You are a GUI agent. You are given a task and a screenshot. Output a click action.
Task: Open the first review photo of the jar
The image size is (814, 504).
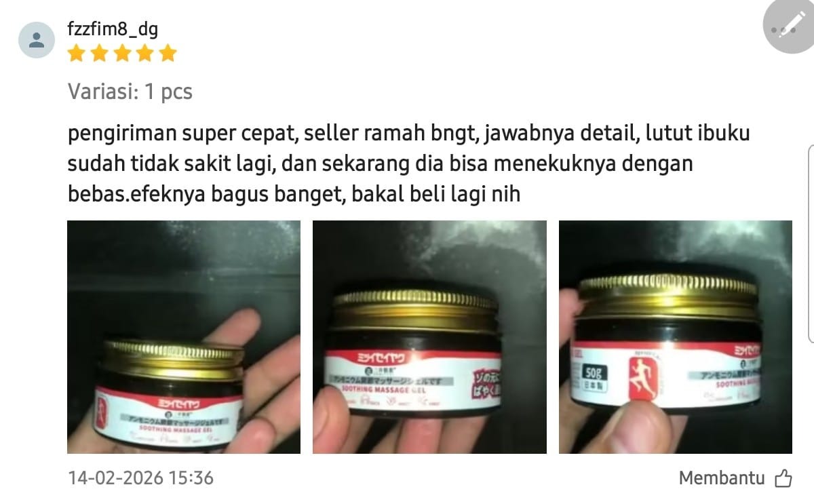point(184,337)
